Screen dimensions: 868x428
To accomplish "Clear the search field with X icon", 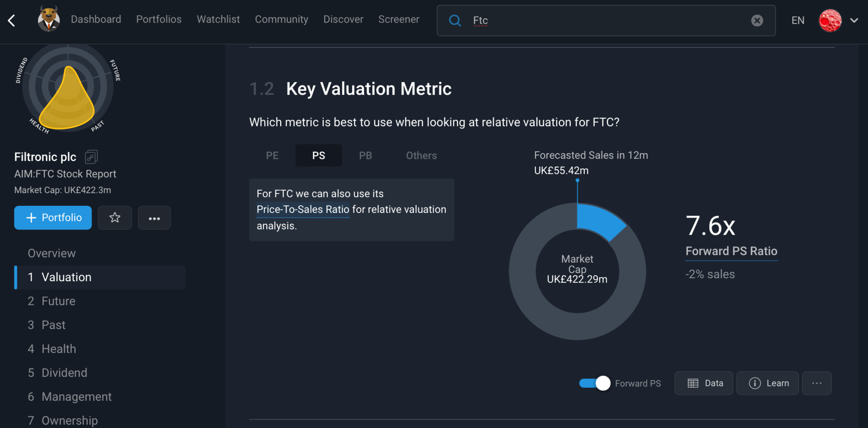I will 757,20.
